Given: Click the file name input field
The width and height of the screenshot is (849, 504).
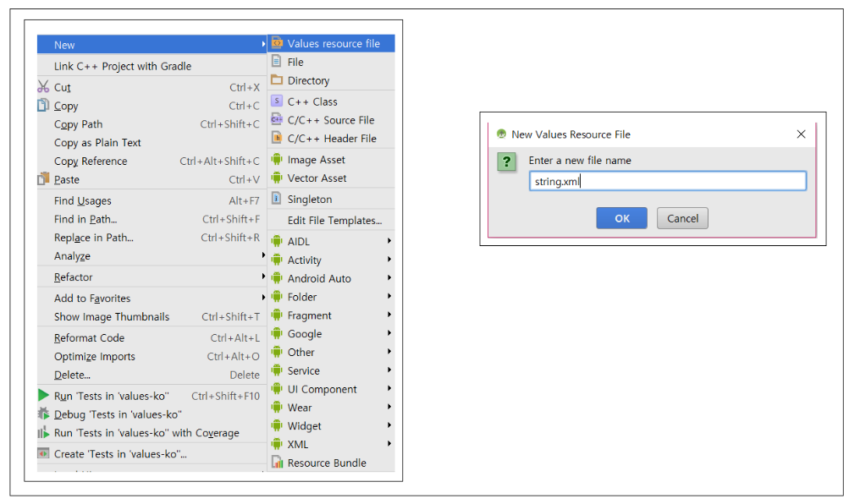Looking at the screenshot, I should pos(668,181).
